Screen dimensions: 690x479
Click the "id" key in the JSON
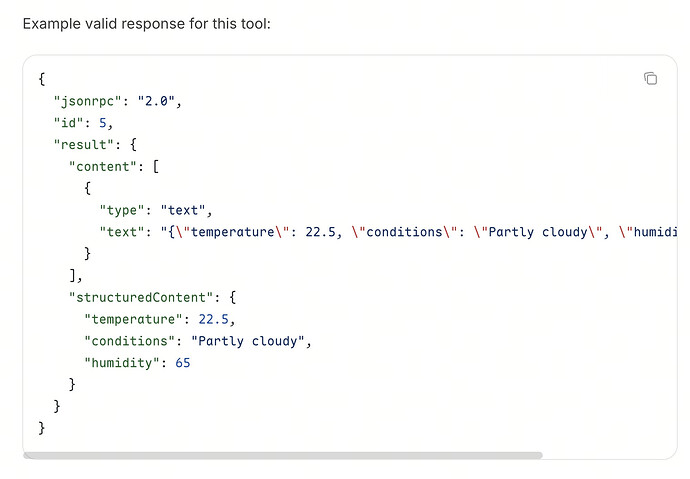coord(68,123)
